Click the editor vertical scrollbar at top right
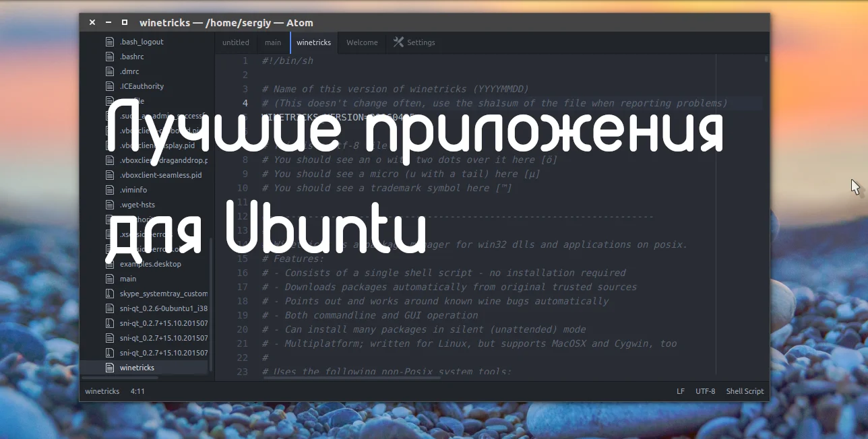The width and height of the screenshot is (868, 439). coord(767,59)
